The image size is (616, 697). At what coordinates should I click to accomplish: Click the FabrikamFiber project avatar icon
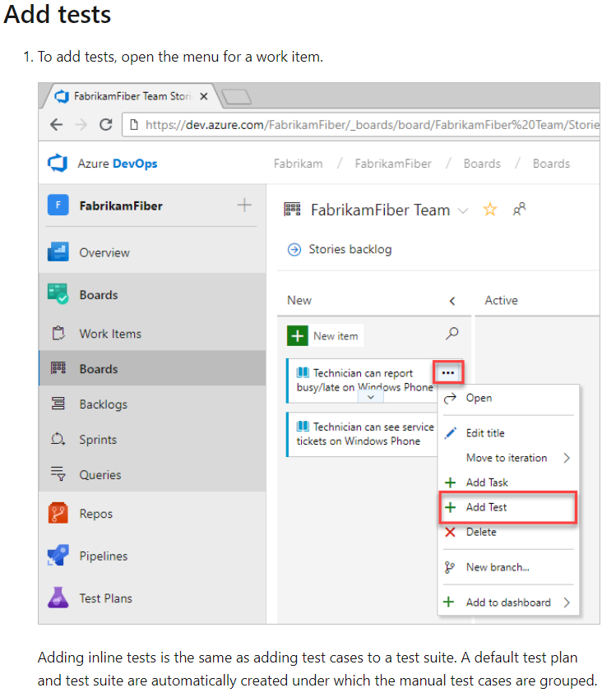58,205
